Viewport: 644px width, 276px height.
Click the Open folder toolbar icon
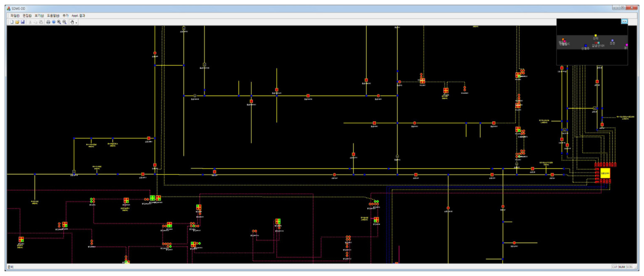[17, 22]
